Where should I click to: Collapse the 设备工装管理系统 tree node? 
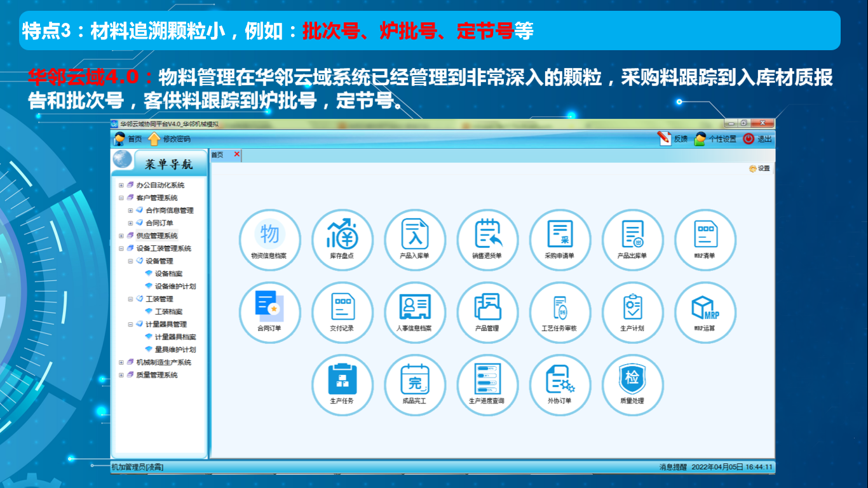pyautogui.click(x=121, y=248)
